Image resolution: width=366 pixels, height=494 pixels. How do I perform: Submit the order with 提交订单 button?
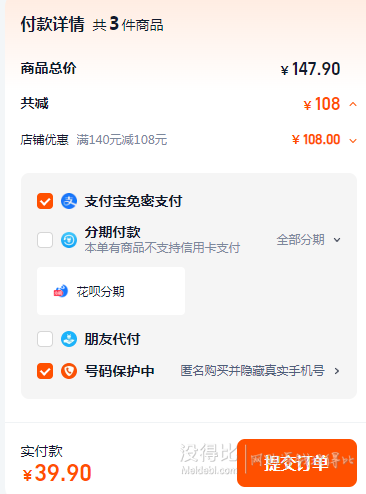coord(297,463)
